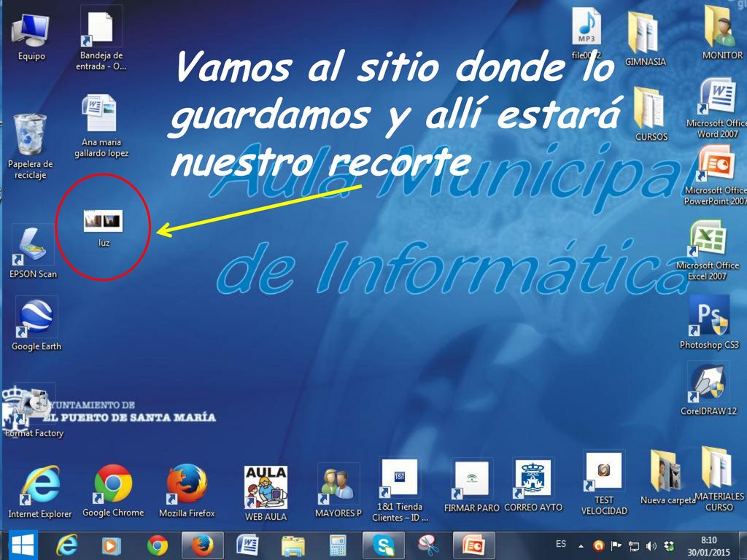
Task: Open the volume speaker icon
Action: tap(651, 545)
